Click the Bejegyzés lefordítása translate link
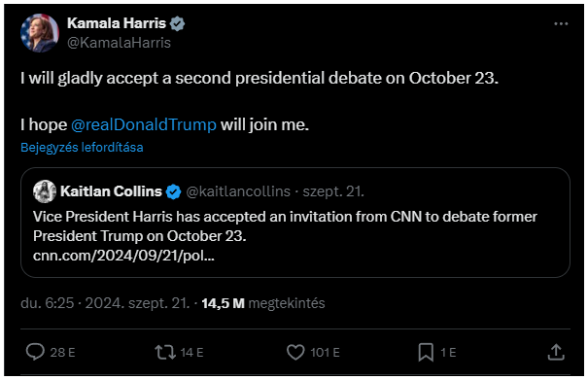 pos(82,147)
